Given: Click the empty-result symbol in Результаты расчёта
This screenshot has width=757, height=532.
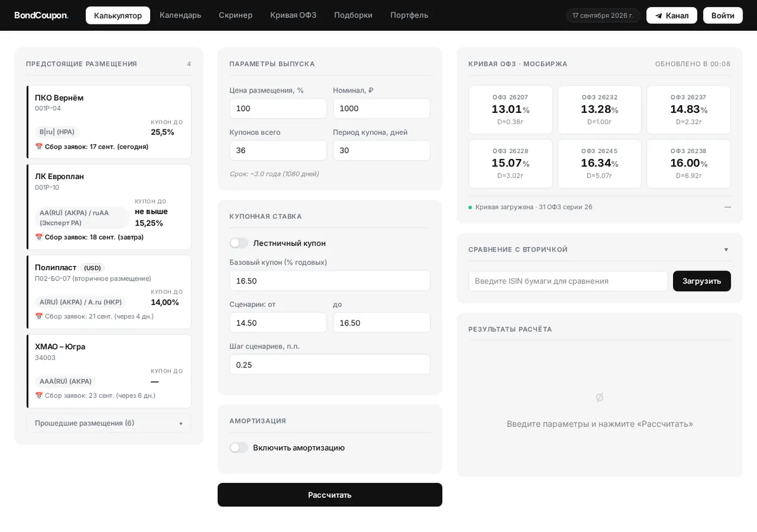Looking at the screenshot, I should [599, 397].
